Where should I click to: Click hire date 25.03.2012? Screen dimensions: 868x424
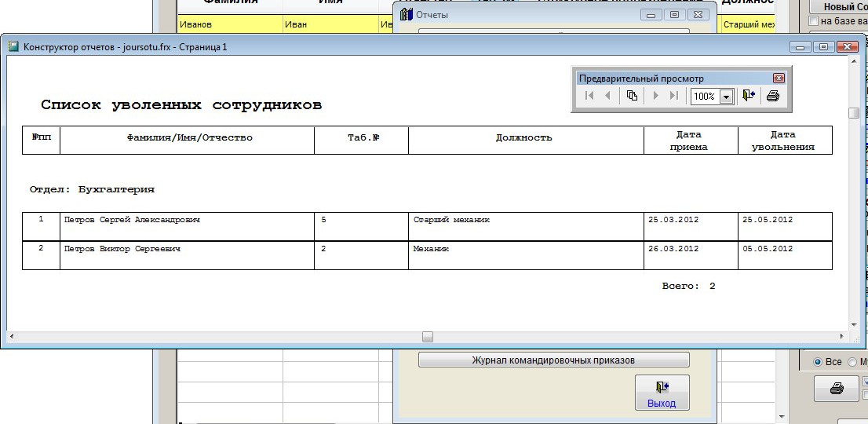(x=673, y=220)
